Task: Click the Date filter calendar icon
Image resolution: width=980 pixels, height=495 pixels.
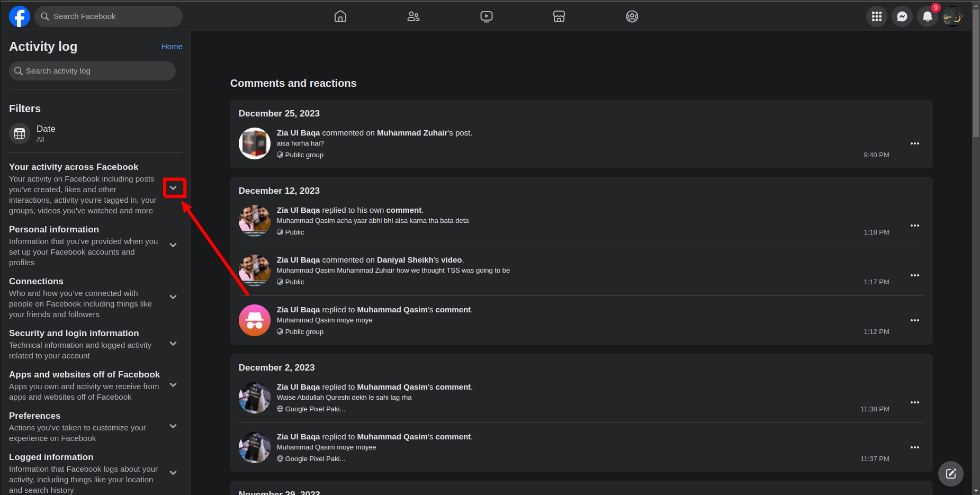Action: [x=20, y=133]
